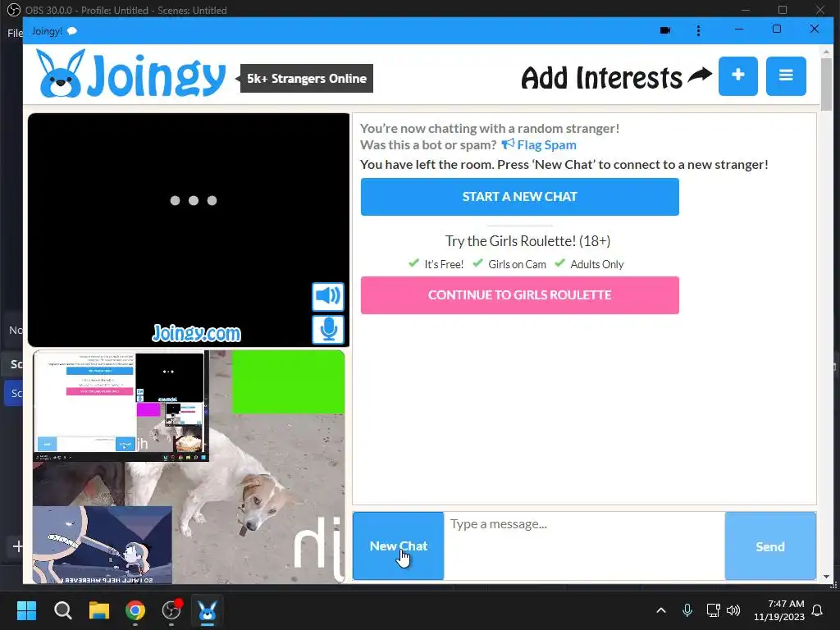Click the Try the Girls Roulette text
Screen dimensions: 840x630
click(x=527, y=241)
